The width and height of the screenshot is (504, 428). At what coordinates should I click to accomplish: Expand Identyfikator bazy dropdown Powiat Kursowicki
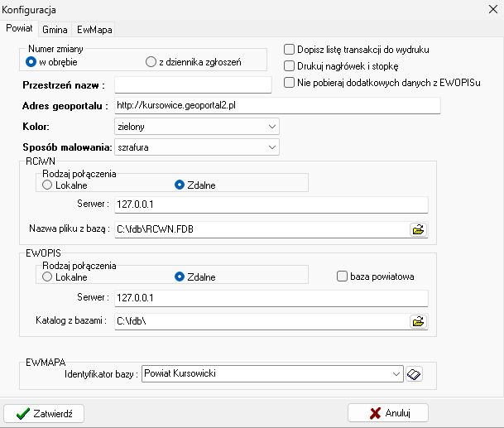coord(272,373)
